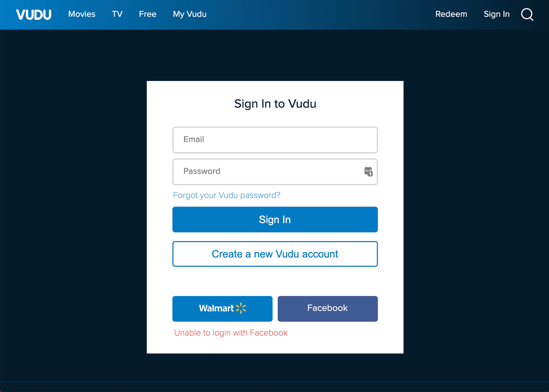Click the Sign In to Vudu heading

coord(275,104)
